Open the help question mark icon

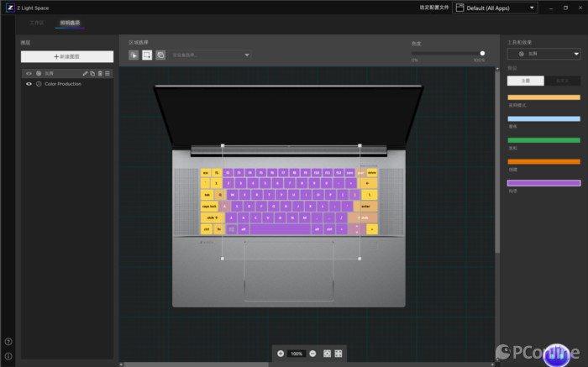[8, 342]
